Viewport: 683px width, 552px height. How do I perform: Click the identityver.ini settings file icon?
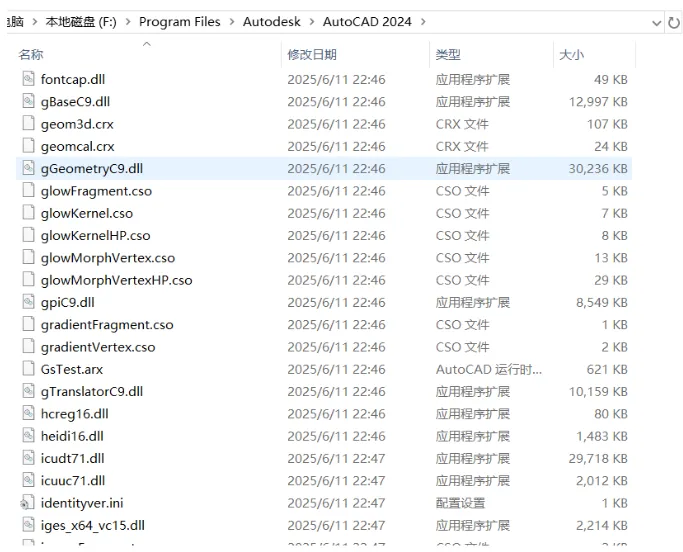tap(27, 502)
